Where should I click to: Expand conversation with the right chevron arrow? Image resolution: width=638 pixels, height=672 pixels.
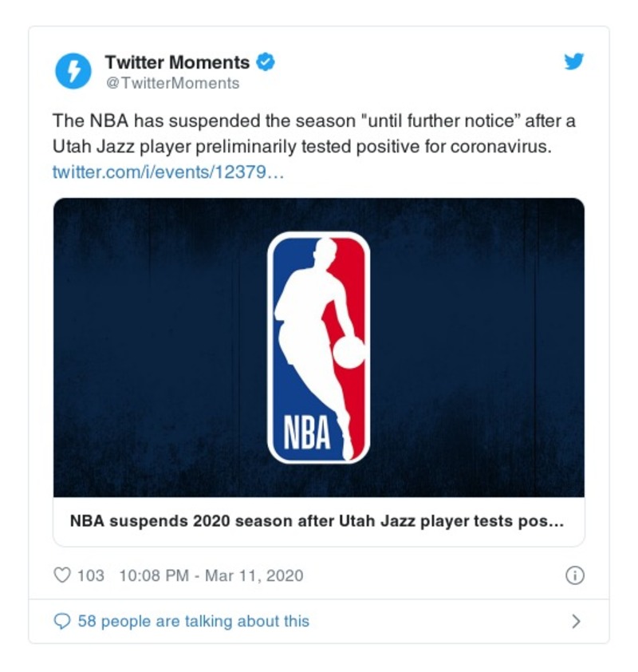[x=576, y=622]
